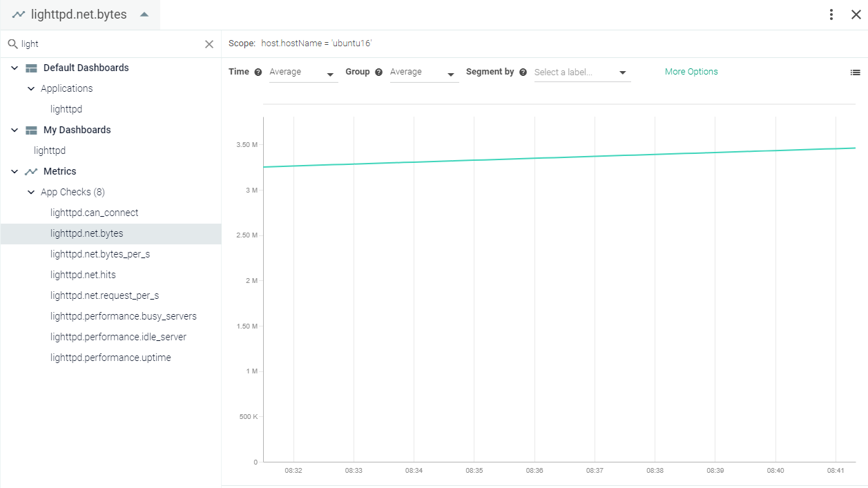Open the Segment by label dropdown

(x=582, y=72)
